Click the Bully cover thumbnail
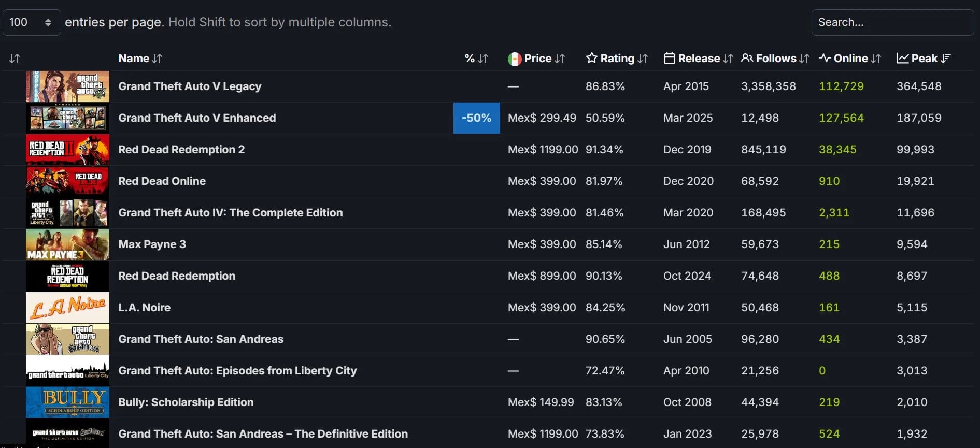Viewport: 980px width, 448px height. click(x=67, y=402)
